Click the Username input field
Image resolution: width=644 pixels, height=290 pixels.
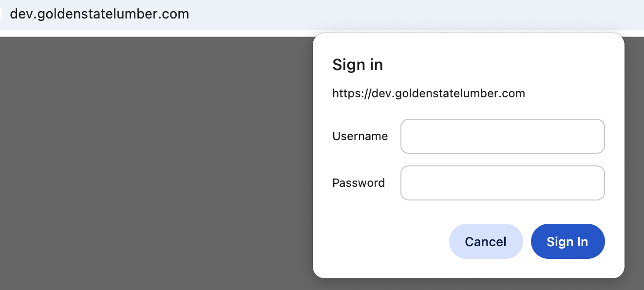(502, 136)
